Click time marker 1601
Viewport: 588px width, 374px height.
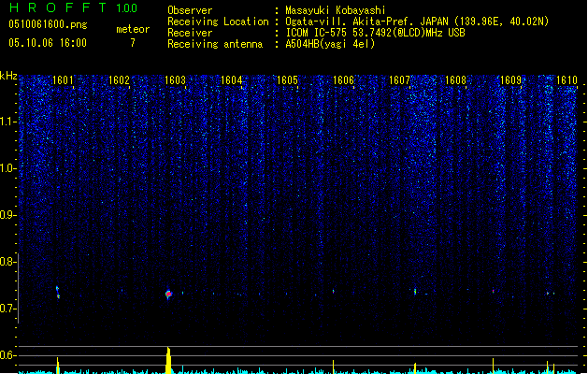pyautogui.click(x=63, y=80)
